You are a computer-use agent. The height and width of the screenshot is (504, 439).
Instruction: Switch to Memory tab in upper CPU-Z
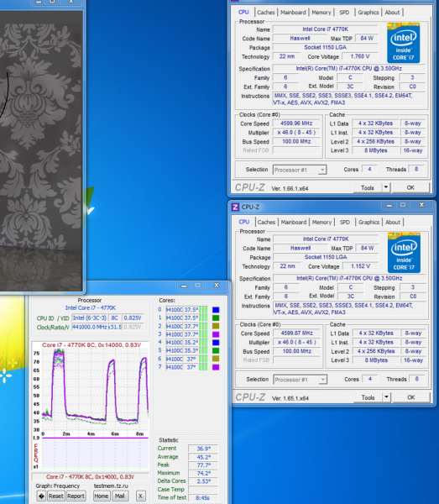tap(321, 13)
